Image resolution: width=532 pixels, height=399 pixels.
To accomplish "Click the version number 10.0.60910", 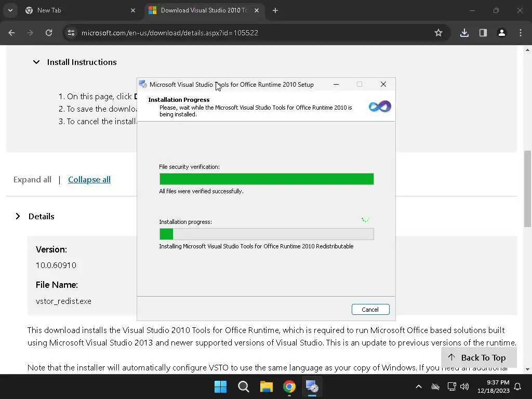I will 56,265.
